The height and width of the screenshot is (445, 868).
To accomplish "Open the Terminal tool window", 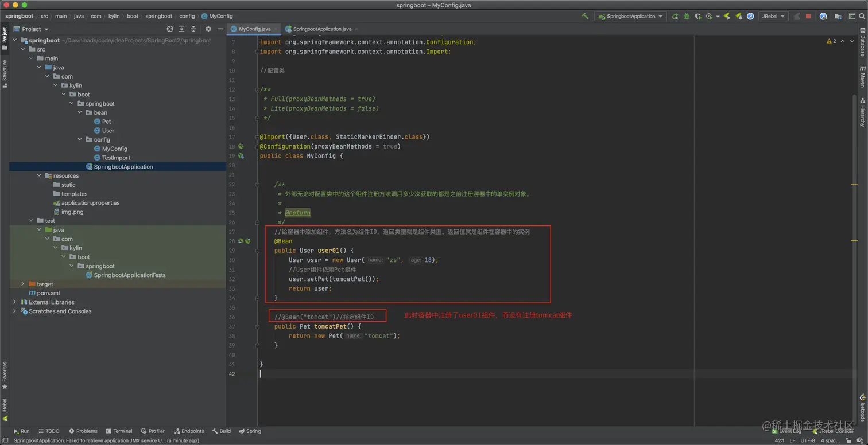I will (119, 431).
